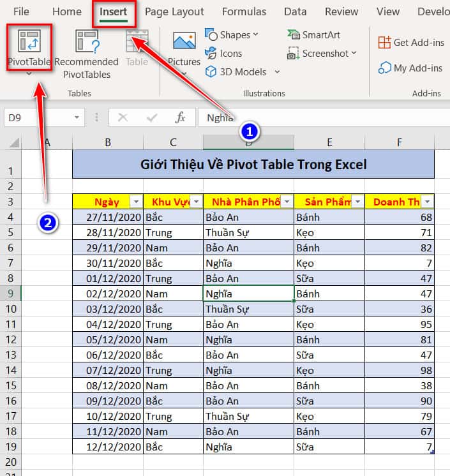This screenshot has width=450, height=476.
Task: Open Get Add-ins
Action: [411, 43]
